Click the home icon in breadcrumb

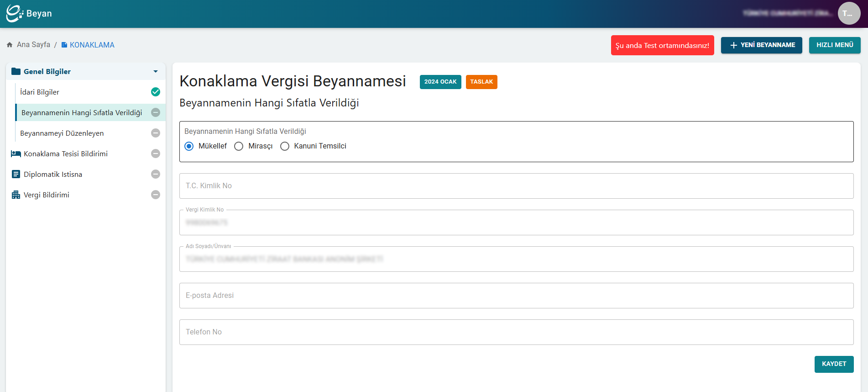(10, 45)
